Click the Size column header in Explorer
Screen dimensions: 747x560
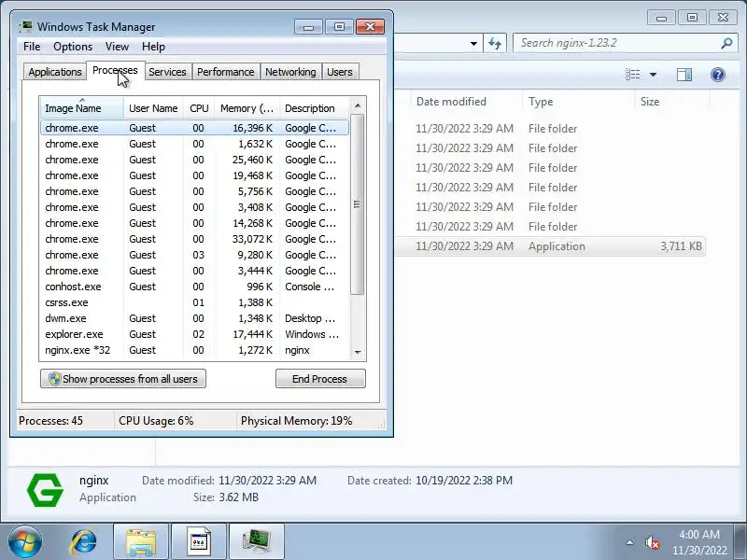pyautogui.click(x=671, y=102)
